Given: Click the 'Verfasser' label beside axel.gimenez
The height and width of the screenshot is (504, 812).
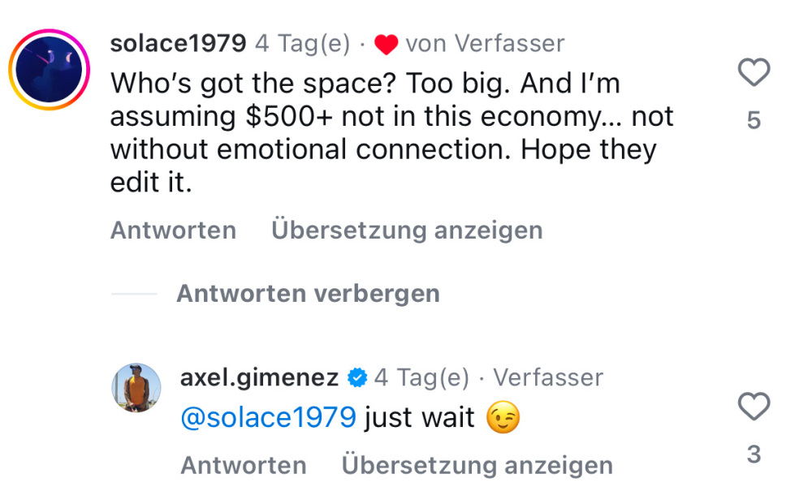Looking at the screenshot, I should pyautogui.click(x=548, y=377).
